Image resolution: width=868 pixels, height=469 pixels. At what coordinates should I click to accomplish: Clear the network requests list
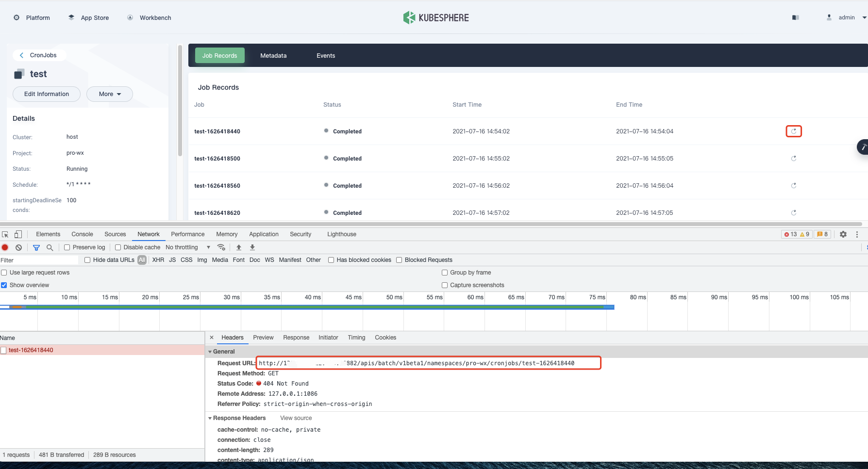[x=18, y=247]
